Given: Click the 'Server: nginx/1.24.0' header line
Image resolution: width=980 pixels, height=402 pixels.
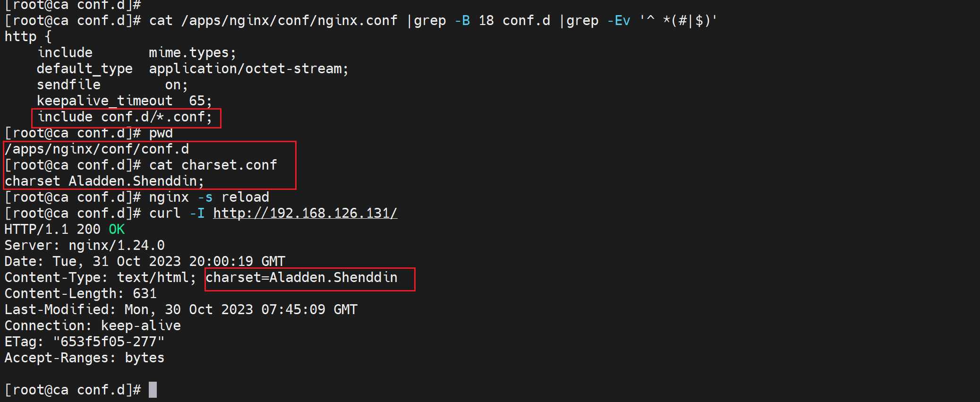Looking at the screenshot, I should (x=85, y=245).
